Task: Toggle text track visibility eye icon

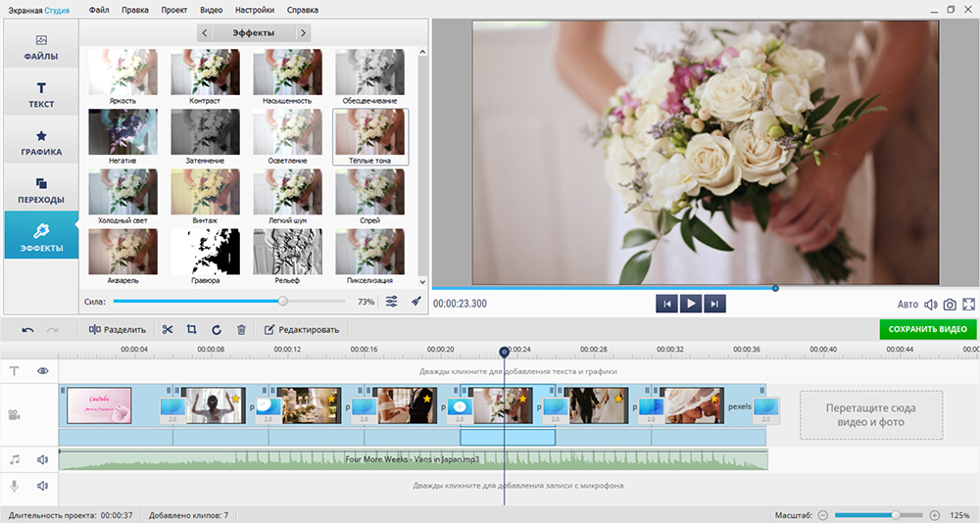Action: 43,371
